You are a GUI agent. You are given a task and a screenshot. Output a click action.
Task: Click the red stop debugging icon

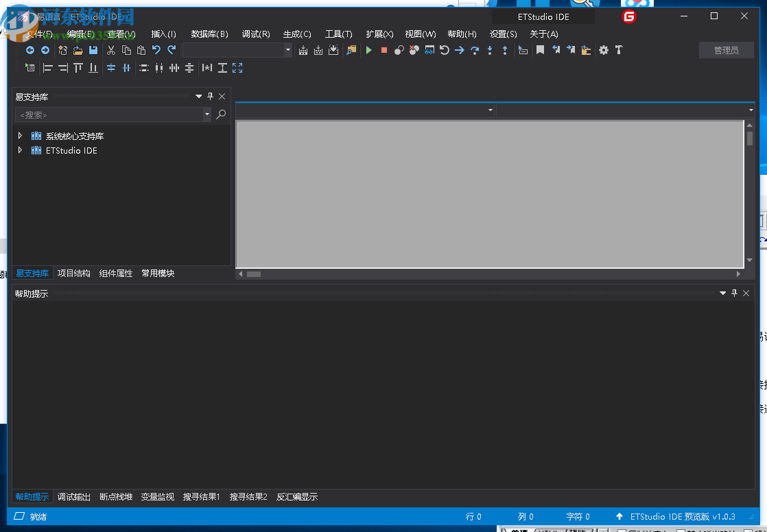[x=384, y=50]
